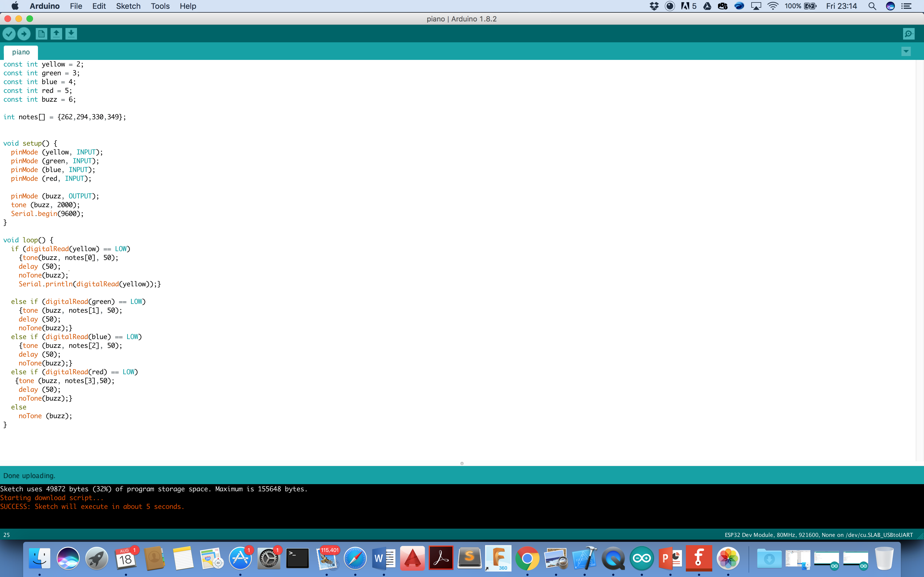Open the Wi-Fi status menu
This screenshot has height=577, width=924.
click(772, 6)
